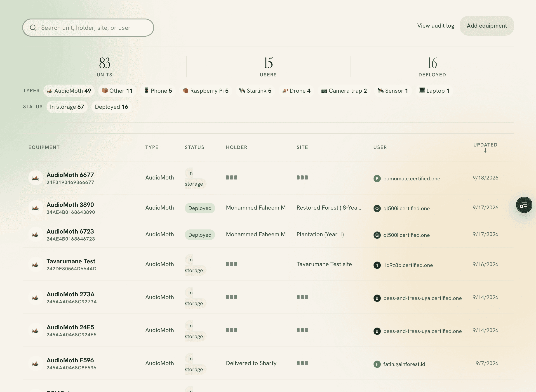
Task: Select the AudioMoth 3890 row icon
Action: pyautogui.click(x=35, y=208)
